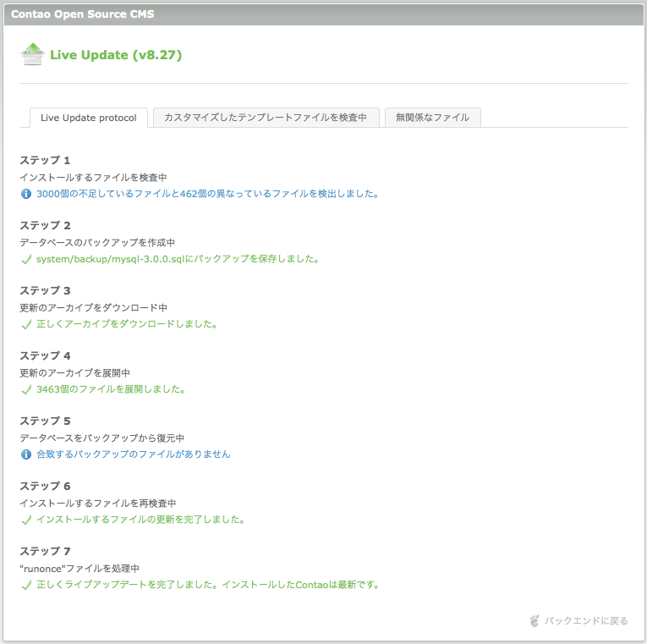
Task: Click the ステップ 5 heading
Action: (45, 421)
